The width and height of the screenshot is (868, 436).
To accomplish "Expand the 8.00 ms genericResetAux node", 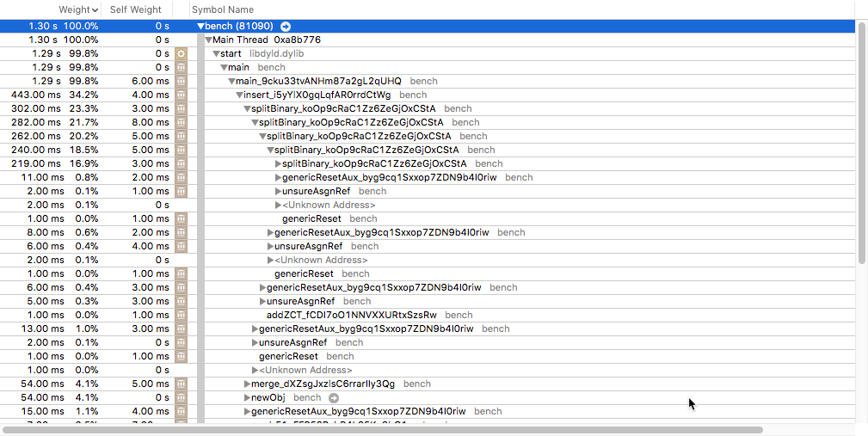I will (x=270, y=232).
